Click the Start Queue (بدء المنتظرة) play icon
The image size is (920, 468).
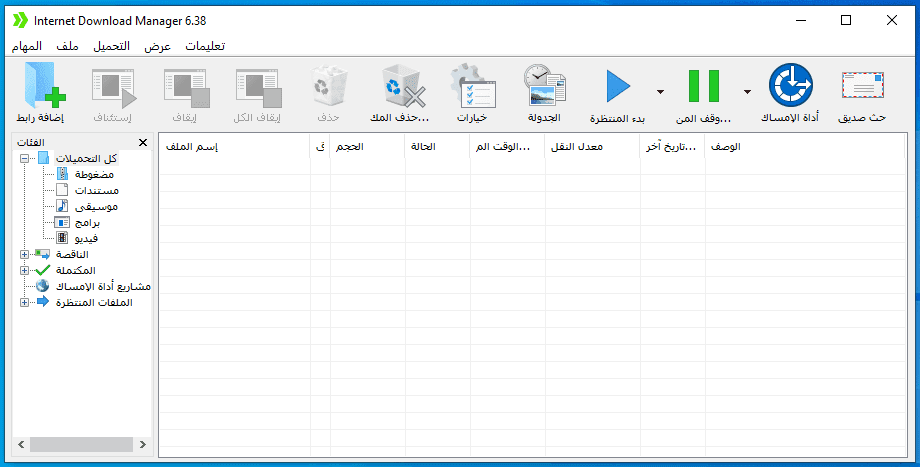pyautogui.click(x=618, y=86)
